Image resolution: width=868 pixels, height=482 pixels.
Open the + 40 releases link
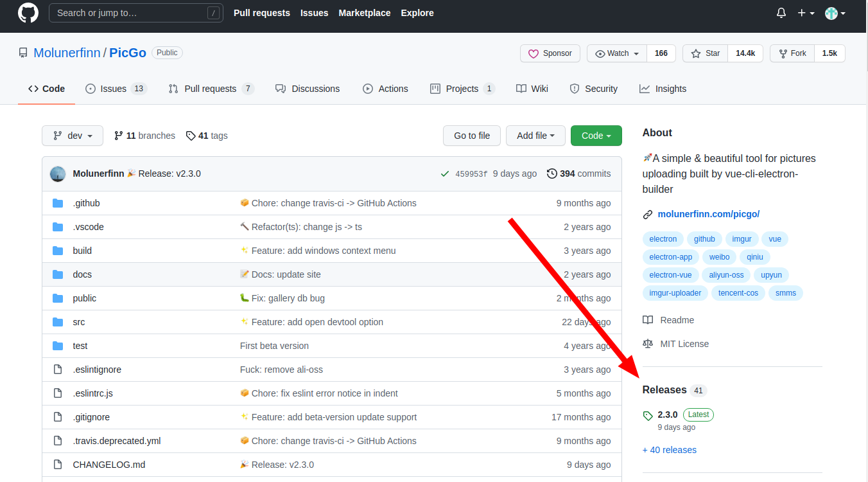pos(670,450)
